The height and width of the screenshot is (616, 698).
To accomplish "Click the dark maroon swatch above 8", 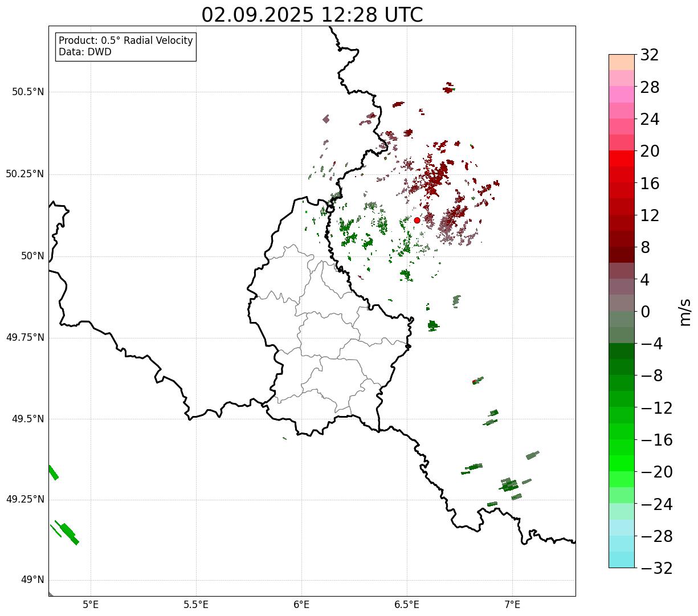I will 622,239.
